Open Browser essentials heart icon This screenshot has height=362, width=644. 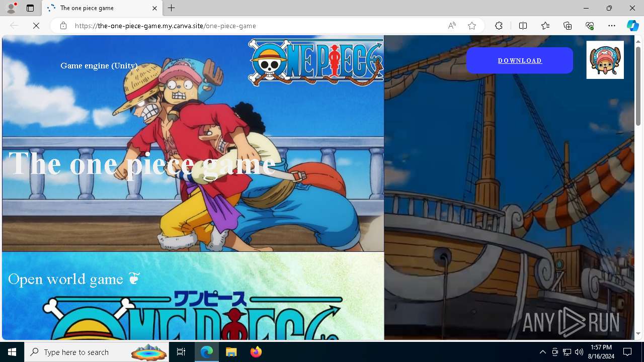pyautogui.click(x=590, y=26)
